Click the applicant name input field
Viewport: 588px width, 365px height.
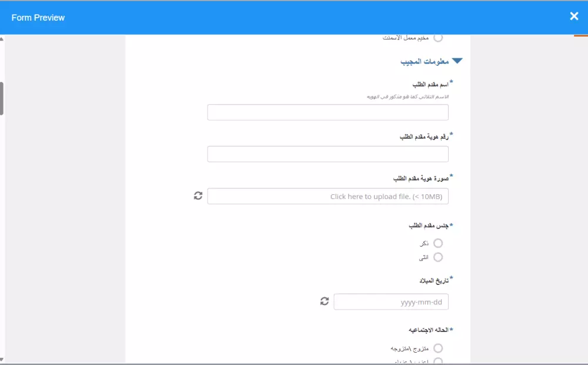point(328,112)
